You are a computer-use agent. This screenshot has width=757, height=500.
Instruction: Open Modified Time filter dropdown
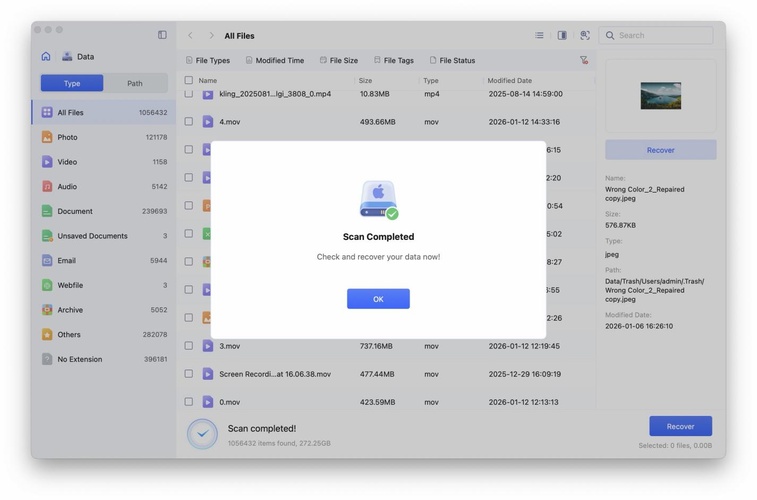pos(275,60)
